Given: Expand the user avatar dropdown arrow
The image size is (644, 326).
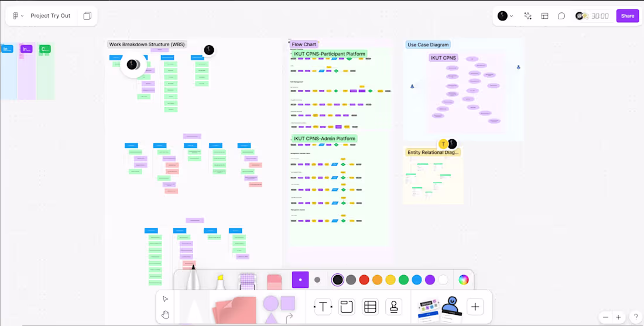Looking at the screenshot, I should point(511,16).
